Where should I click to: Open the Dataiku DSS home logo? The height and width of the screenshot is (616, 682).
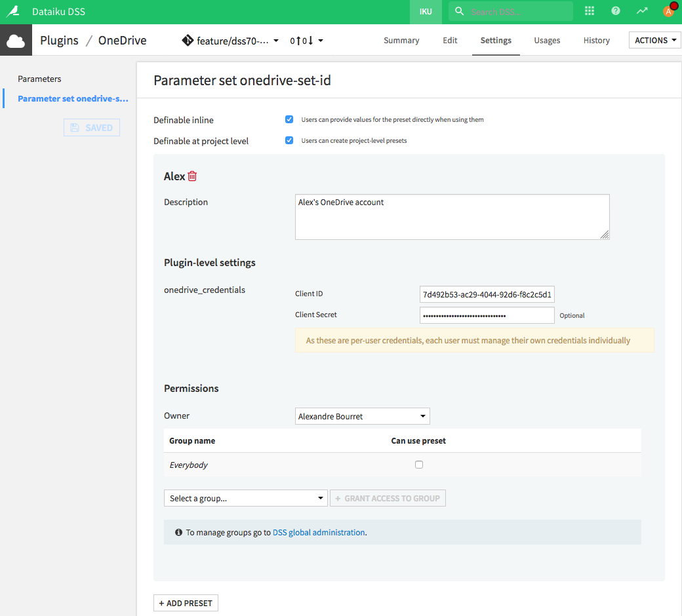pyautogui.click(x=13, y=11)
